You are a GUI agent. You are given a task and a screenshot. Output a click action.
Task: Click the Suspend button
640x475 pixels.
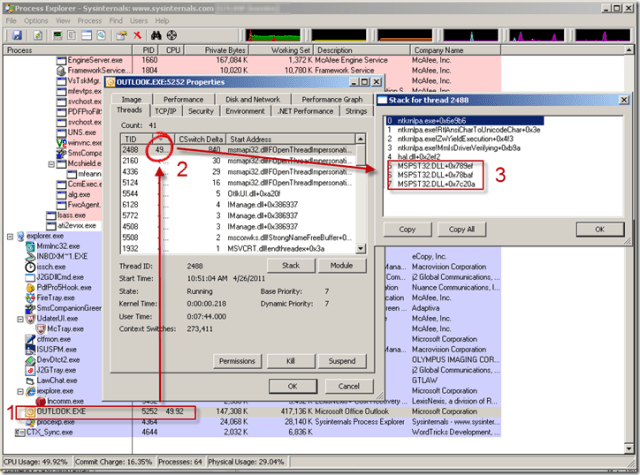(340, 360)
